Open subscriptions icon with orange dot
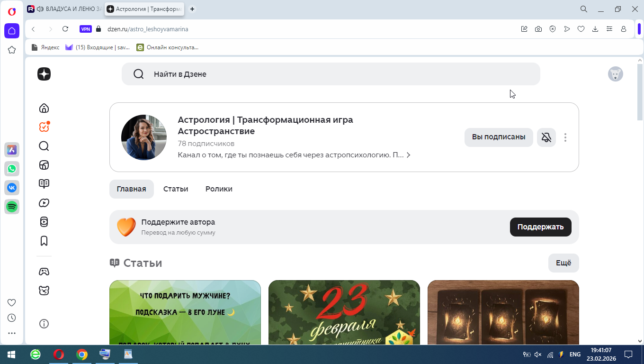The width and height of the screenshot is (644, 364). point(44,127)
